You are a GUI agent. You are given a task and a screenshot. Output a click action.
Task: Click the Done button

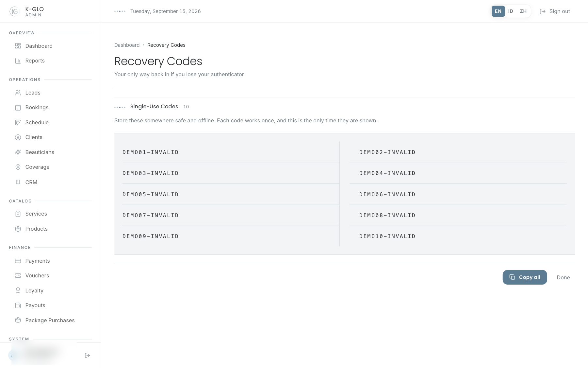pos(563,277)
